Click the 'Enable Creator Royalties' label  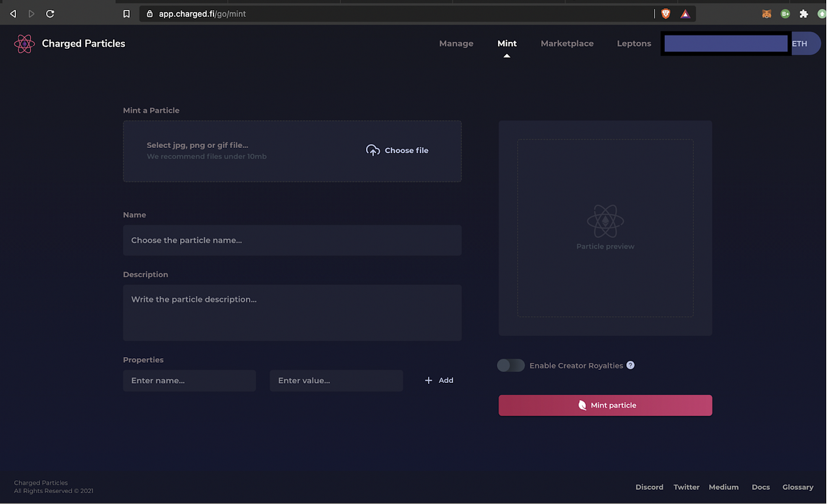[x=576, y=366]
